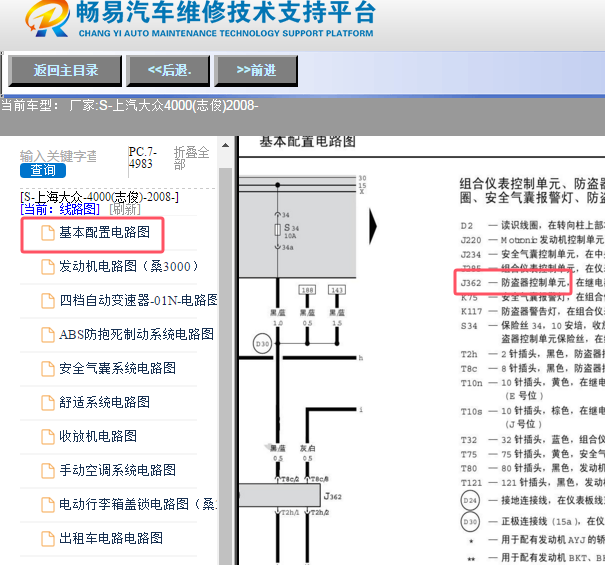The image size is (605, 565).
Task: Open 发动机电路图（桑3000） item
Action: pyautogui.click(x=129, y=266)
